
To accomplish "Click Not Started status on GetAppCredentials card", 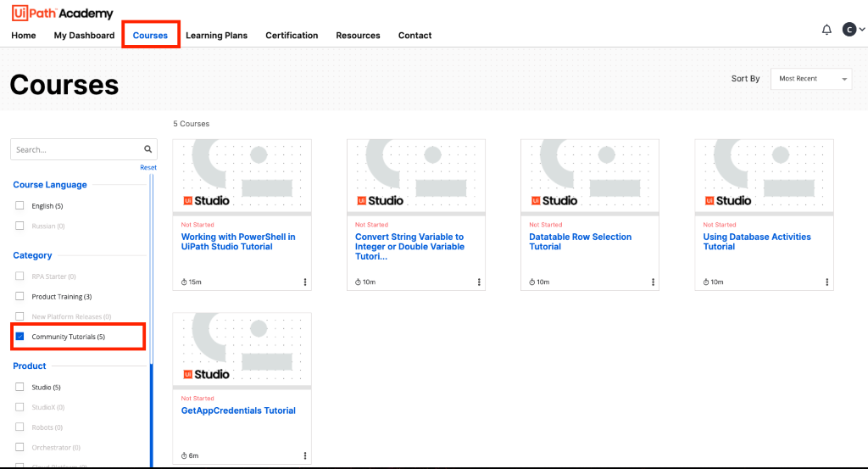I will coord(197,398).
